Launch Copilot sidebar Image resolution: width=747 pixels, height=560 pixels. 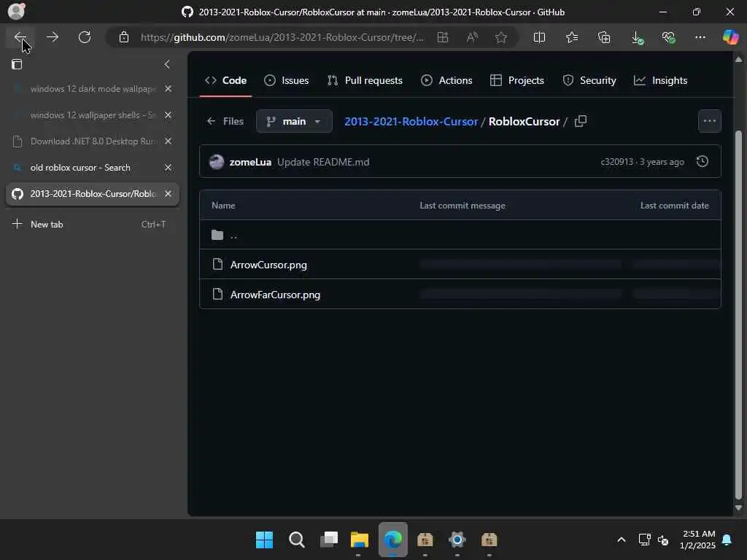click(x=730, y=37)
